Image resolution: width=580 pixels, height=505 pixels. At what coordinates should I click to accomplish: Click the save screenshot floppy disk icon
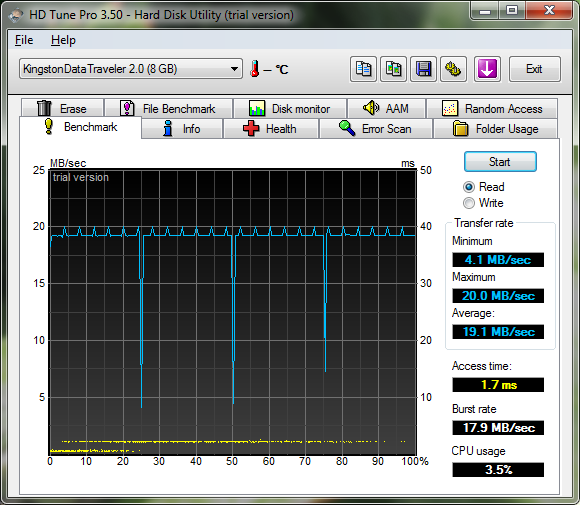point(424,69)
